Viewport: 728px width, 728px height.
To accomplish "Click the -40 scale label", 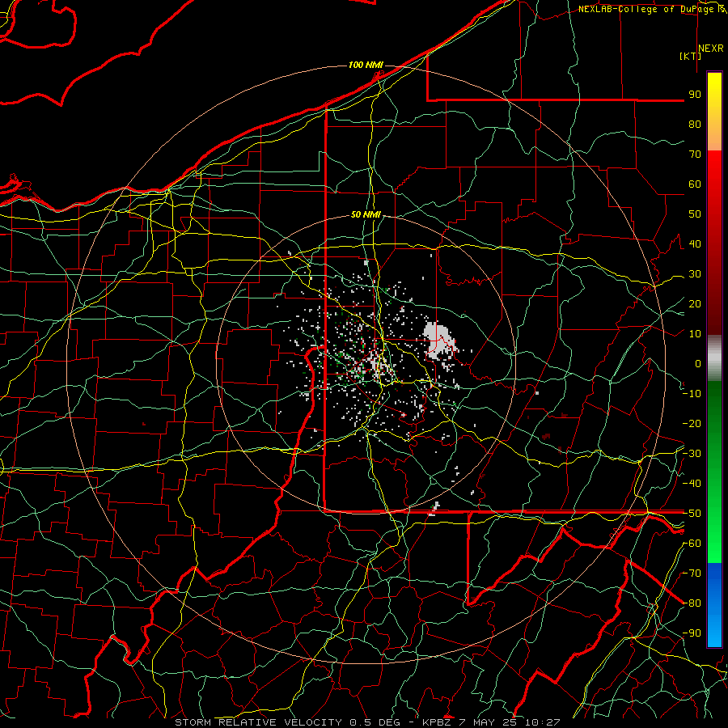I will (692, 484).
